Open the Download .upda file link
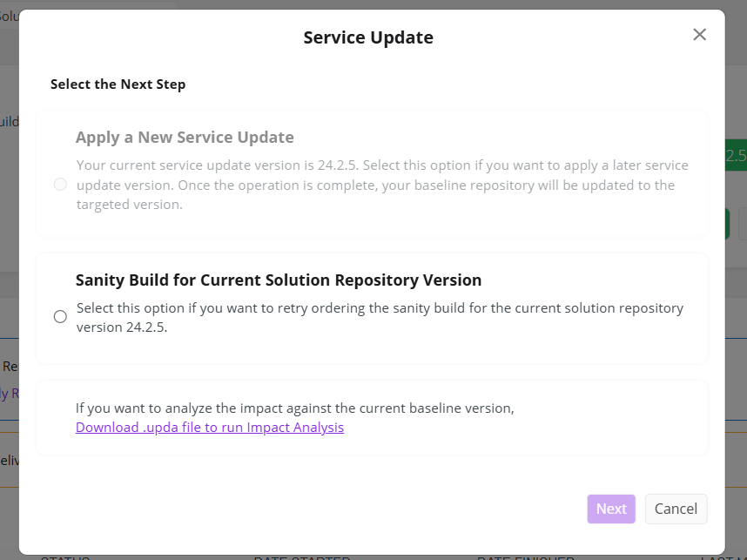Image resolution: width=747 pixels, height=560 pixels. click(x=210, y=428)
